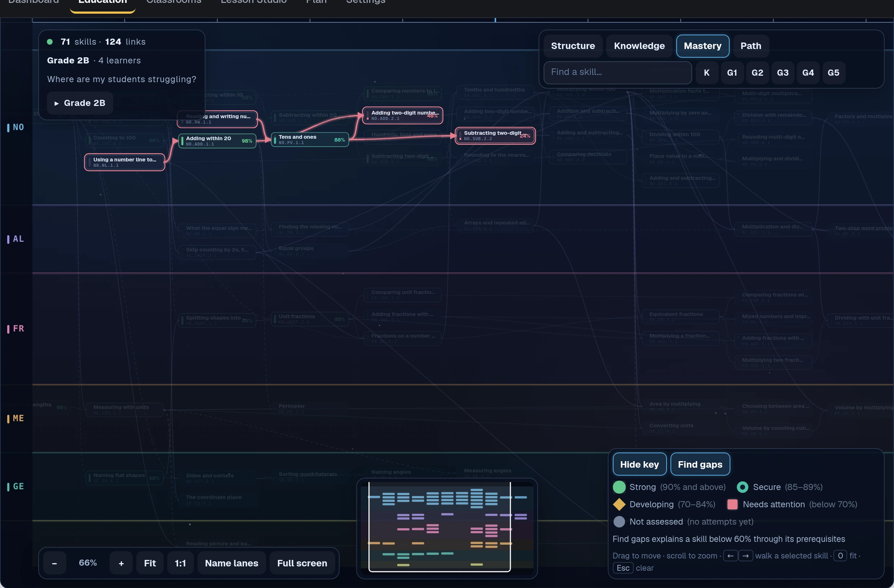
Task: Set zoom to 1:1
Action: 180,563
